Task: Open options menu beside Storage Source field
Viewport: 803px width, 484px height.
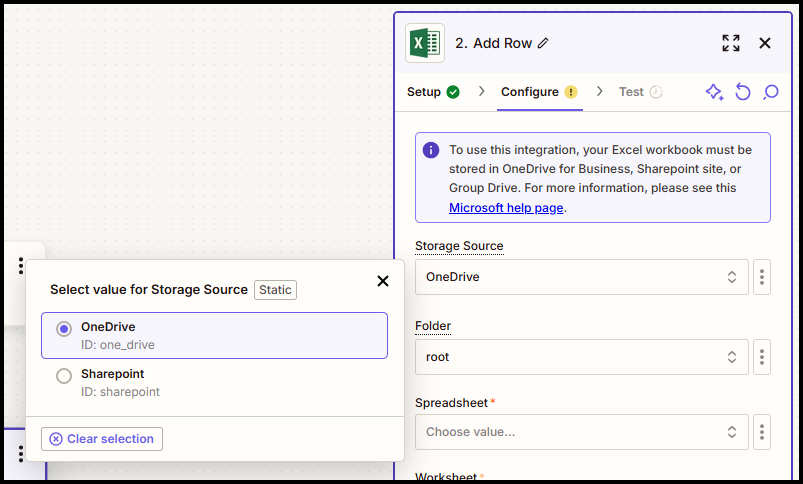Action: 762,277
